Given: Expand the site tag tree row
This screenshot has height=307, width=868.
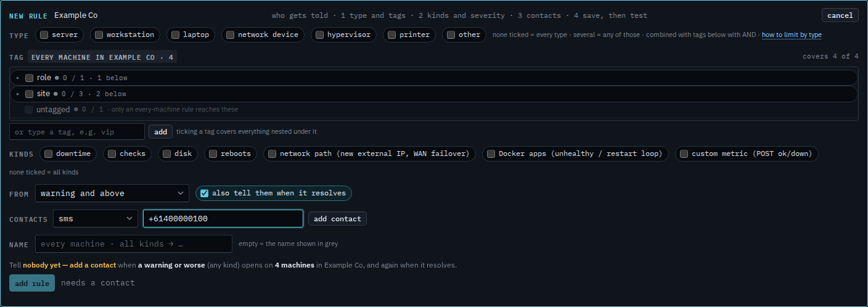Looking at the screenshot, I should 18,94.
